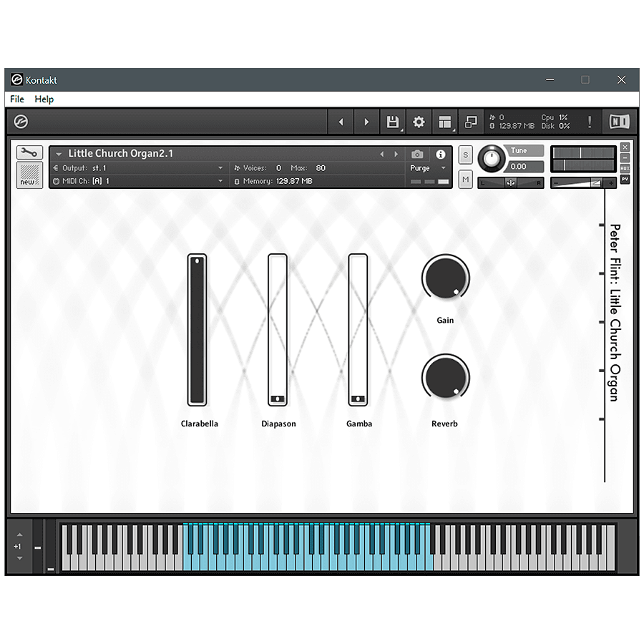
Task: Click volume minus button left of slider
Action: click(x=556, y=183)
